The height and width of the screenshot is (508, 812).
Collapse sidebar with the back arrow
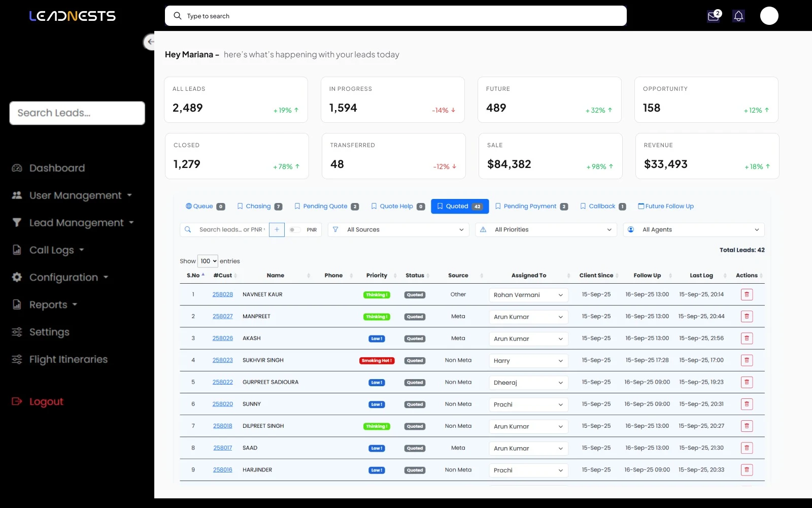point(150,42)
